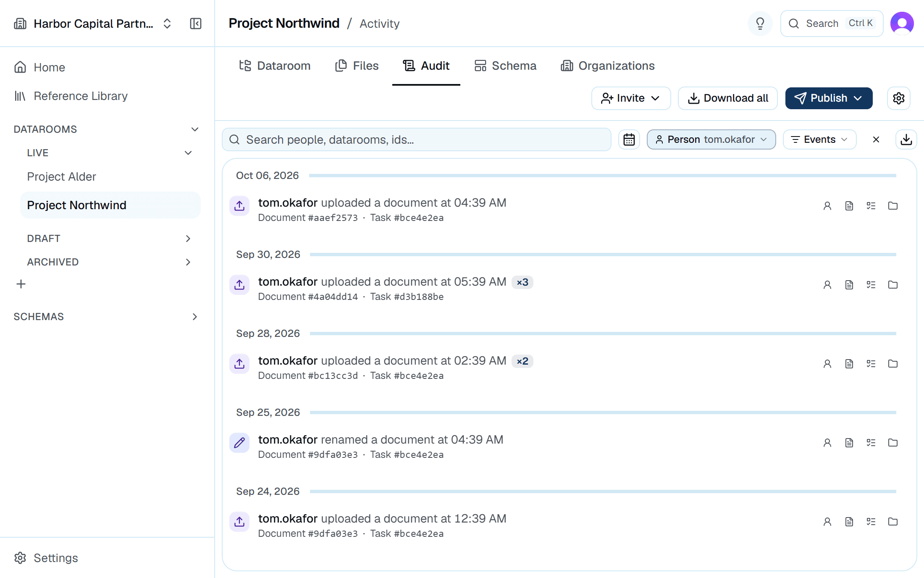The image size is (924, 578).
Task: Add a new dataroom with plus icon
Action: 21,284
